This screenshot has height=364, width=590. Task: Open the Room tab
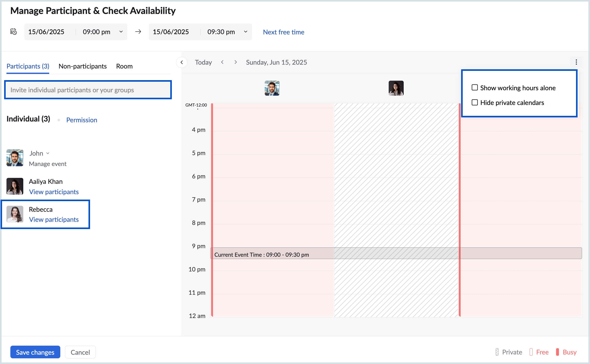124,66
